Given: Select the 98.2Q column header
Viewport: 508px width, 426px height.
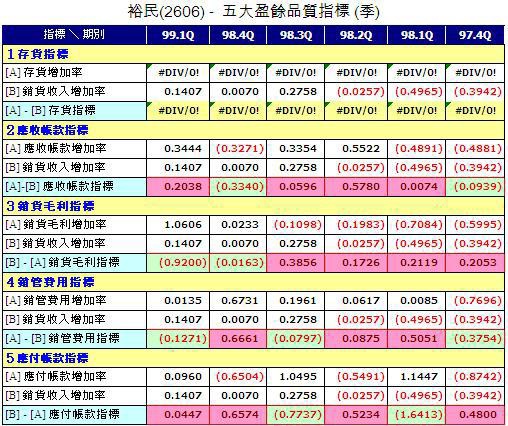Looking at the screenshot, I should click(x=356, y=35).
